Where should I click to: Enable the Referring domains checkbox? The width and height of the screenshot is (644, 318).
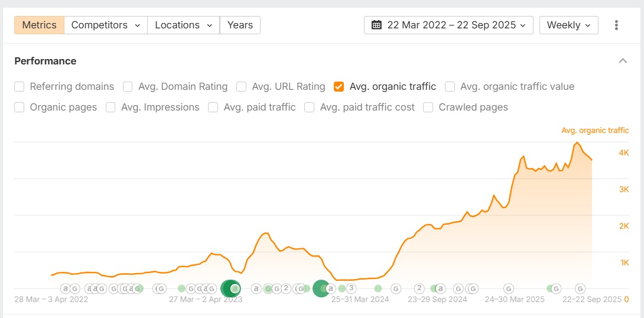[19, 87]
